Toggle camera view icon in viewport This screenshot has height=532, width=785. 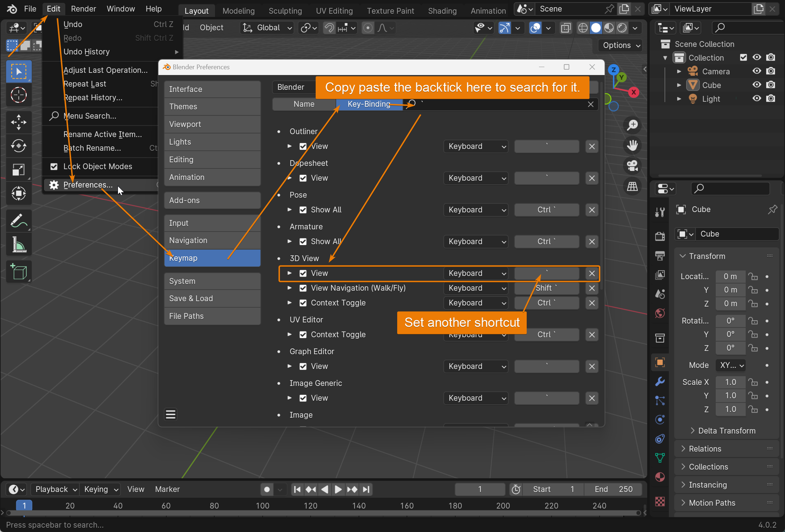[632, 166]
